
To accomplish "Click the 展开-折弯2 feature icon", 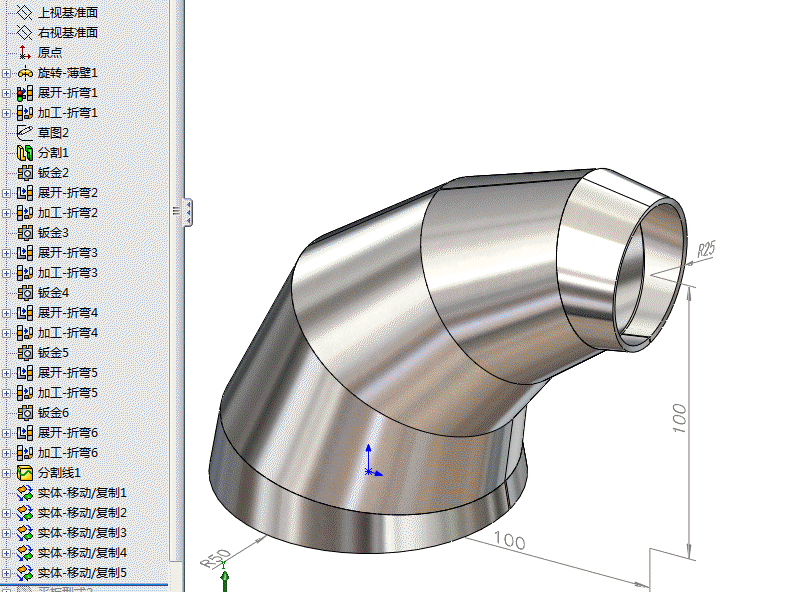I will pos(24,193).
